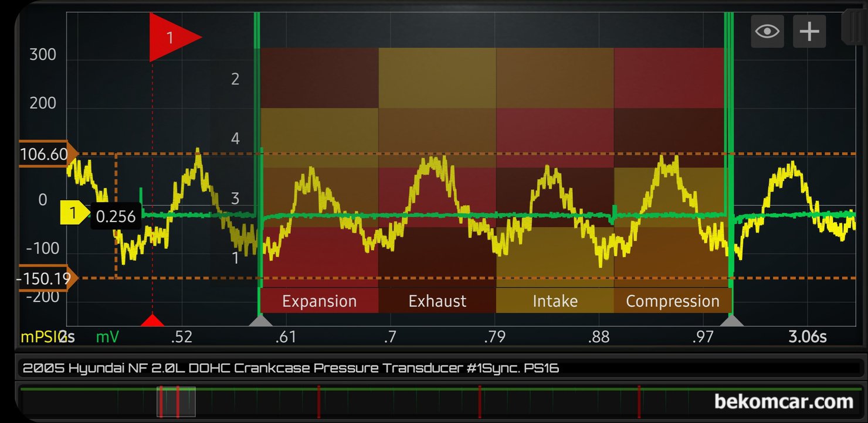Select the -150.19 lower cursor handle
The width and height of the screenshot is (868, 423).
click(x=47, y=278)
